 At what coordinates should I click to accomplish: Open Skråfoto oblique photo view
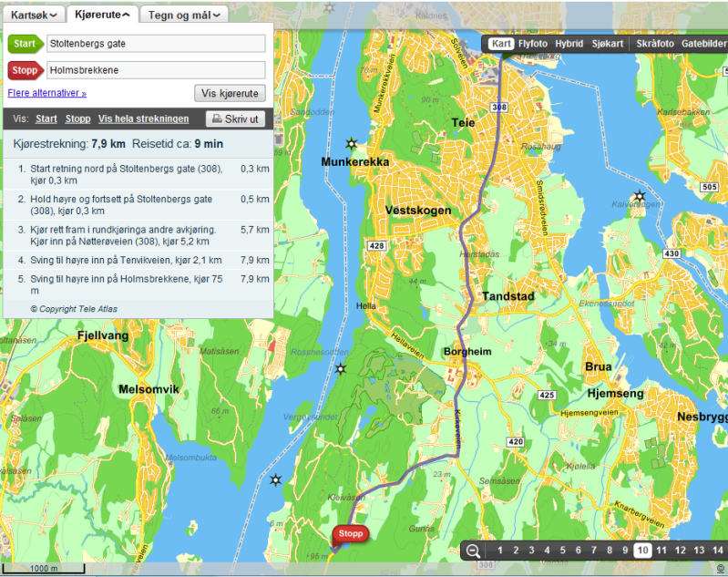tap(655, 44)
